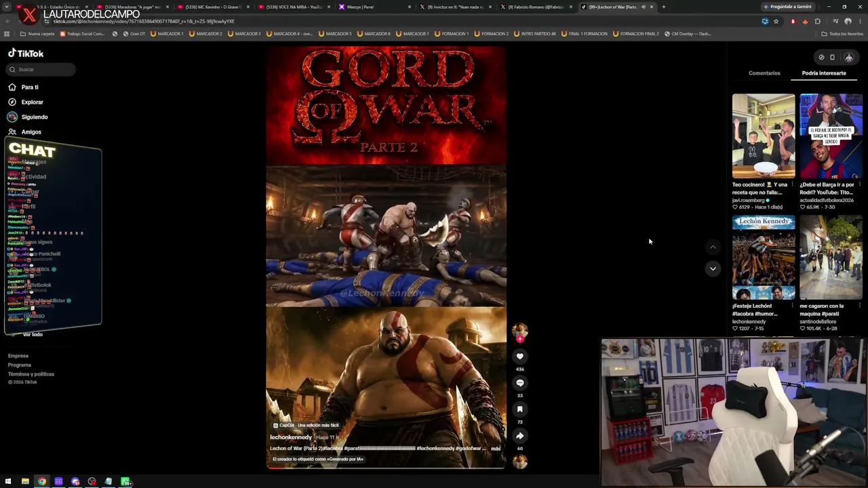Open the profile avatar in top-right pill
Viewport: 868px width, 488px height.
click(848, 58)
